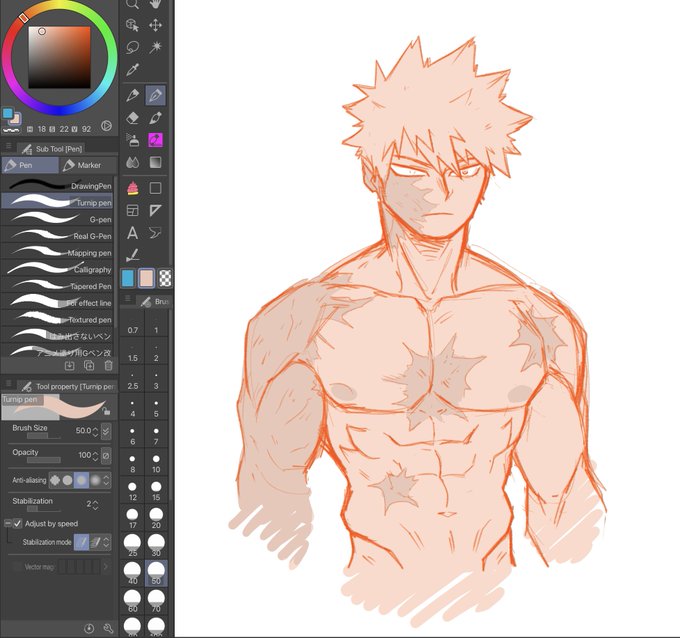Toggle the Adjust by speed checkbox
680x638 pixels.
pos(17,523)
